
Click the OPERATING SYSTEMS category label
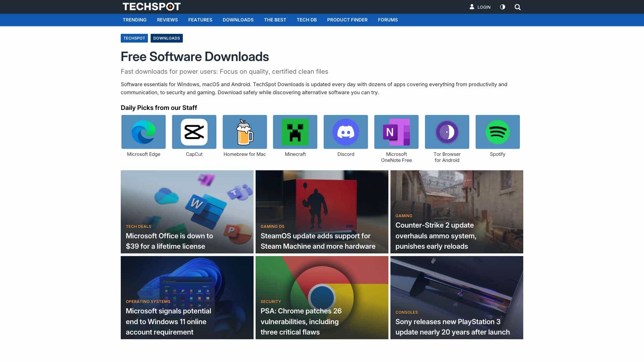[x=148, y=302]
